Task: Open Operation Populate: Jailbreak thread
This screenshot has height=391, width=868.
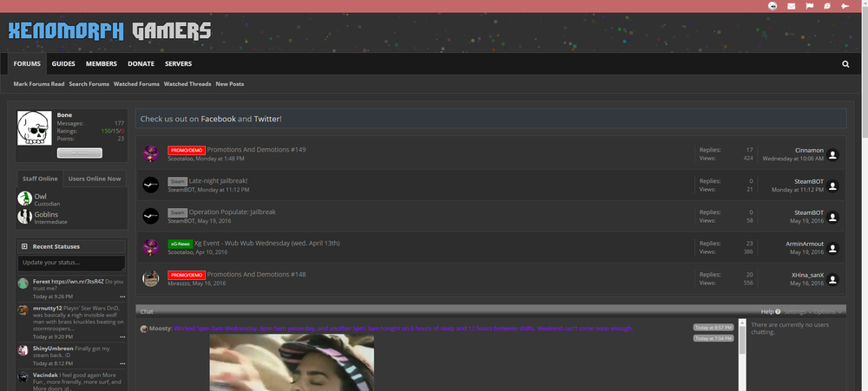Action: pyautogui.click(x=233, y=212)
